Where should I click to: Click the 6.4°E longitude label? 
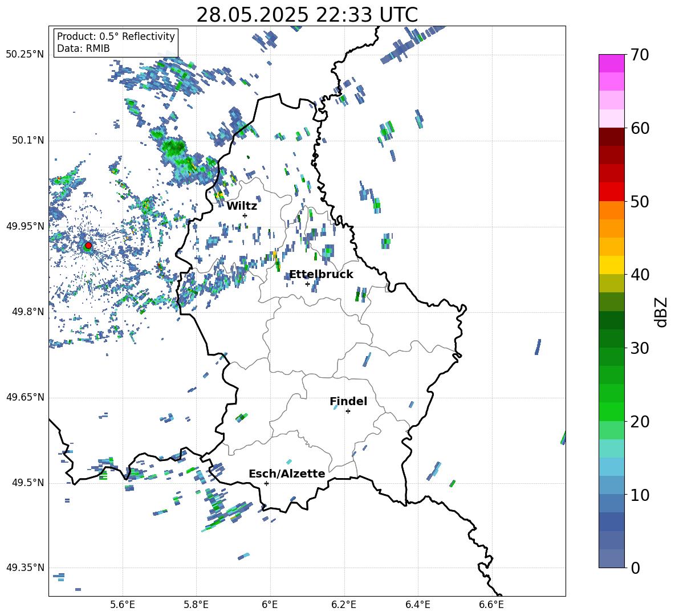tap(417, 605)
